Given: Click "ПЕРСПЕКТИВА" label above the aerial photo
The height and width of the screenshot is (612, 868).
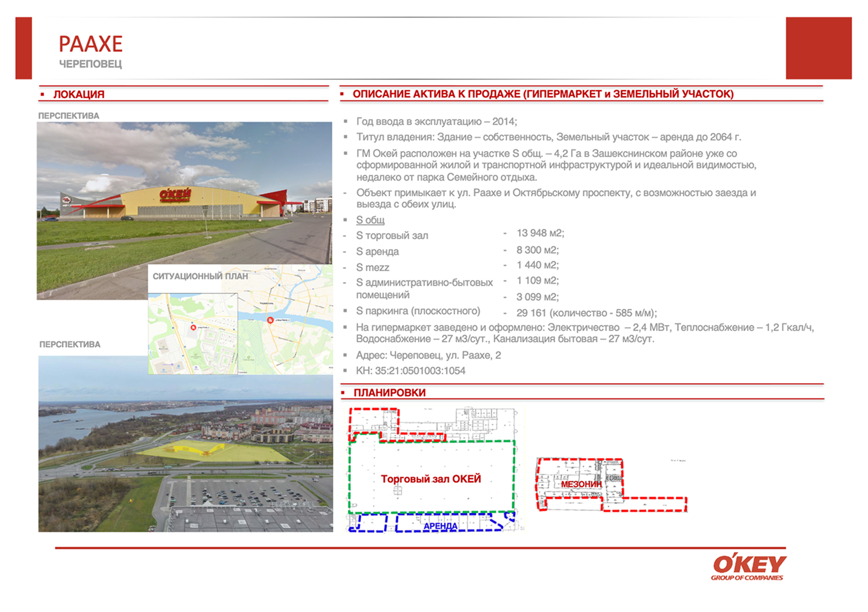Looking at the screenshot, I should [x=70, y=344].
